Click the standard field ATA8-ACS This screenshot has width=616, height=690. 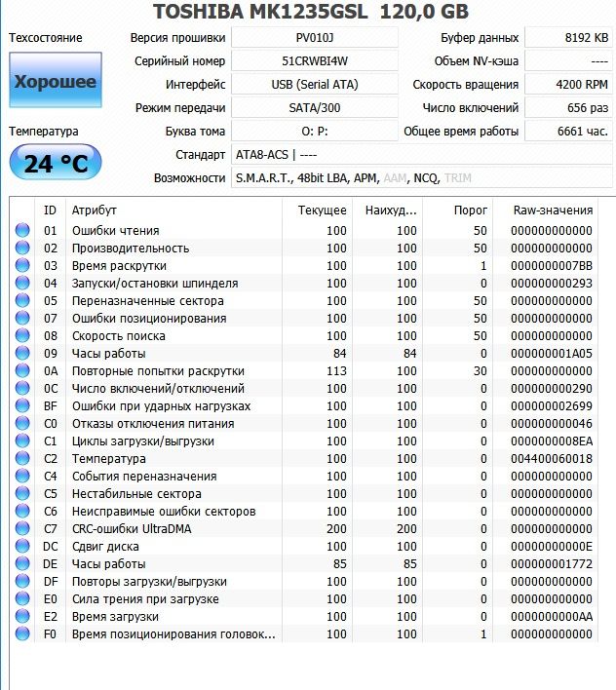click(421, 154)
